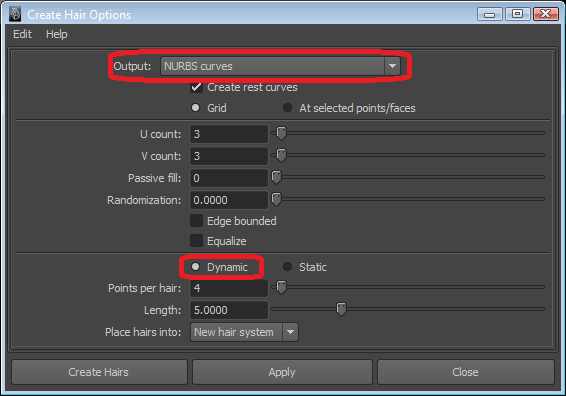The image size is (566, 396).
Task: Open the Place hairs into dropdown
Action: [x=244, y=332]
